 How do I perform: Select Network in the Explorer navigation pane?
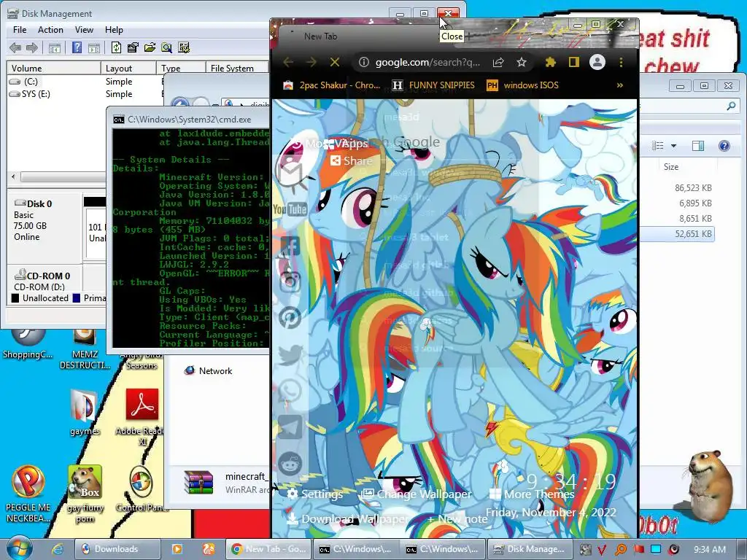point(209,370)
